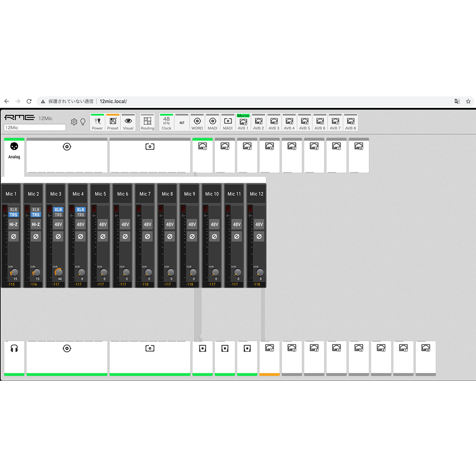Image resolution: width=476 pixels, height=476 pixels.
Task: Click the Mic 3 gain knob
Action: pos(59,272)
